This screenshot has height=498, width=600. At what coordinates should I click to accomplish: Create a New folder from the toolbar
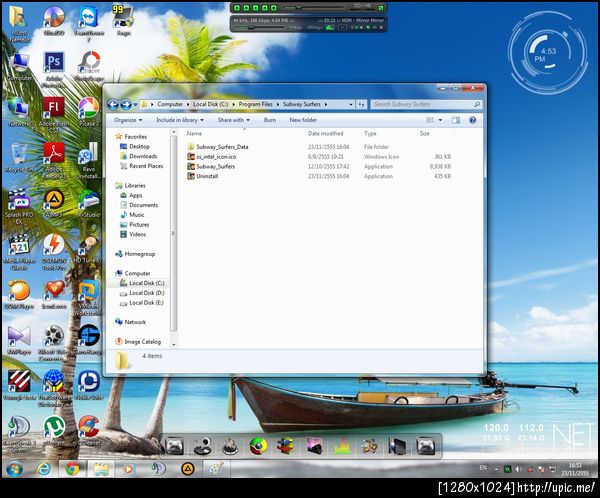[303, 120]
